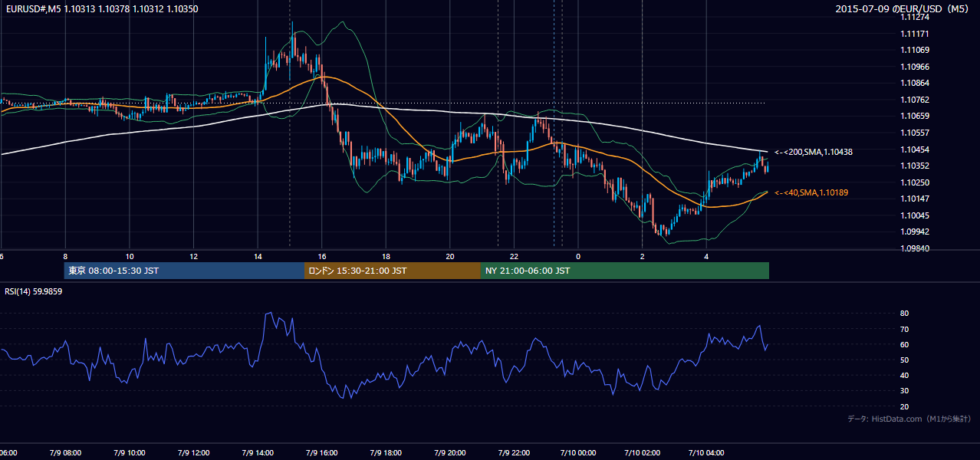This screenshot has height=460, width=980.
Task: Click hour marker 8 under price chart
Action: pos(65,256)
